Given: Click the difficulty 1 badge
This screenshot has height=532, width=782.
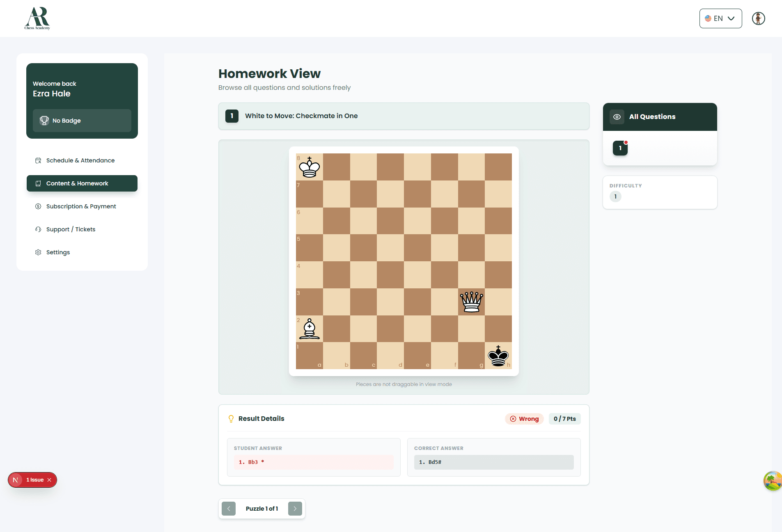Looking at the screenshot, I should click(615, 196).
